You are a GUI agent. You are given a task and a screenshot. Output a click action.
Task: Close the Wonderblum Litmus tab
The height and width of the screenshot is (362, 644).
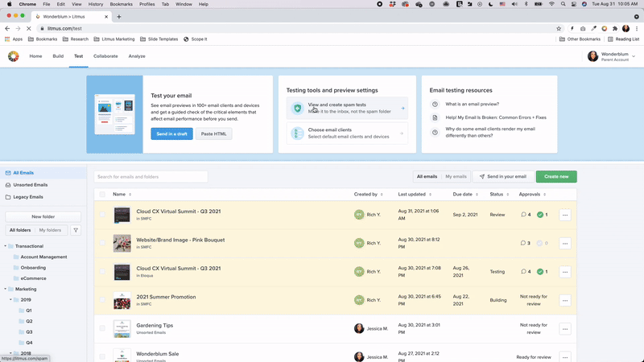tap(106, 17)
